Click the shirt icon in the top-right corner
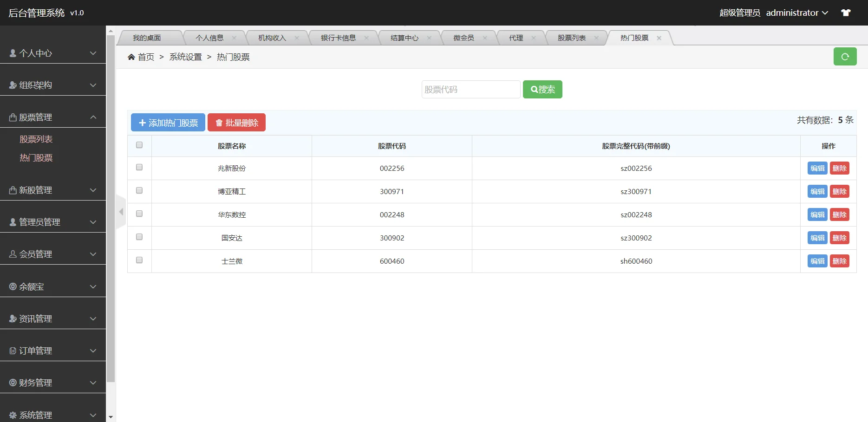868x422 pixels. pyautogui.click(x=846, y=13)
